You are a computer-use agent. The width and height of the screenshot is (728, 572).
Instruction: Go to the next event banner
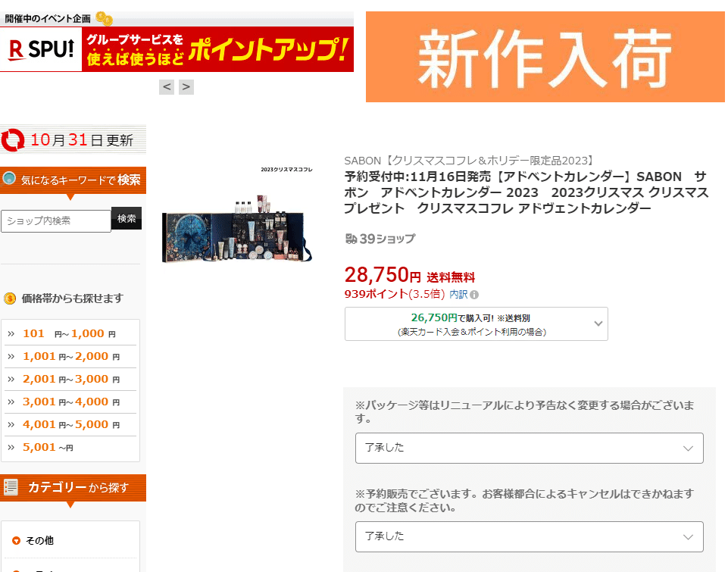186,87
